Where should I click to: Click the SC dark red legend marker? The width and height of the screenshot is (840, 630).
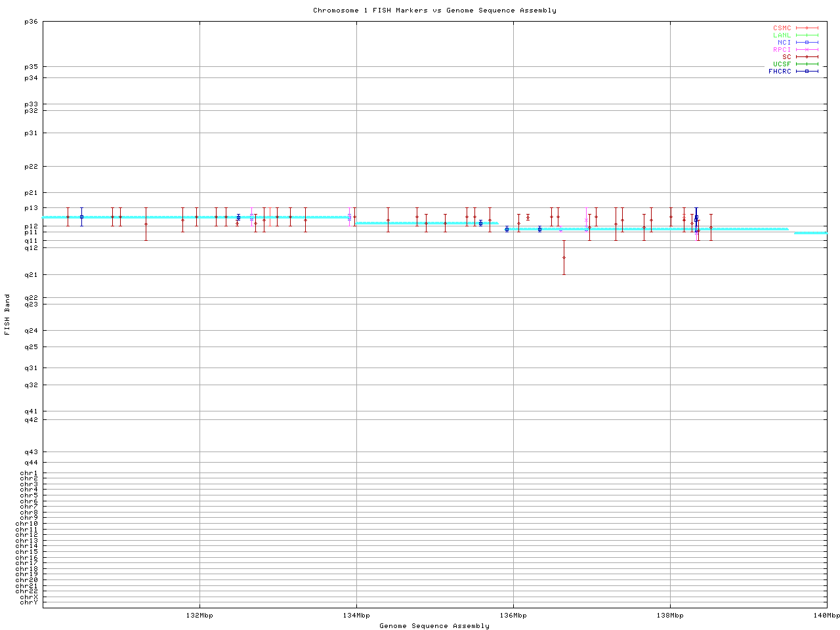coord(807,57)
